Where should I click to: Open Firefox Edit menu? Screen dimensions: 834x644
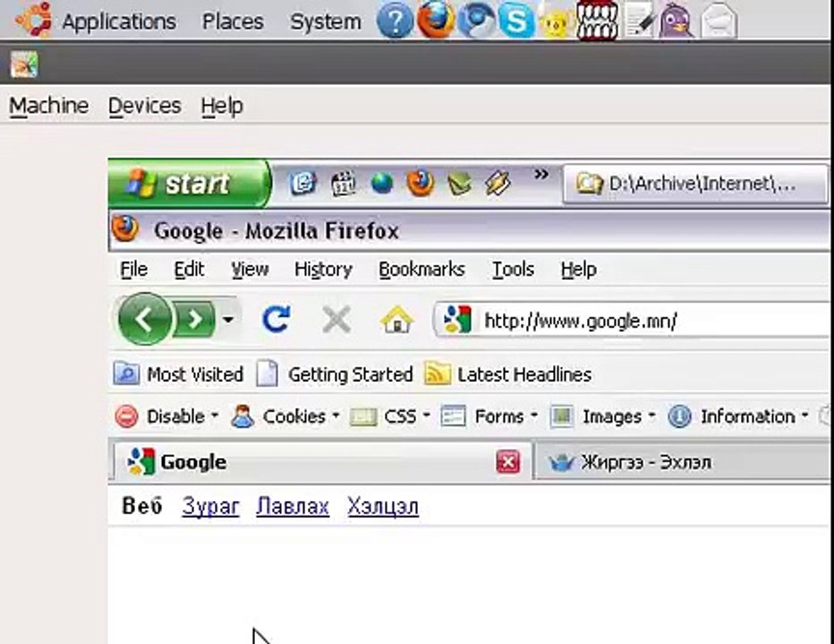(189, 269)
